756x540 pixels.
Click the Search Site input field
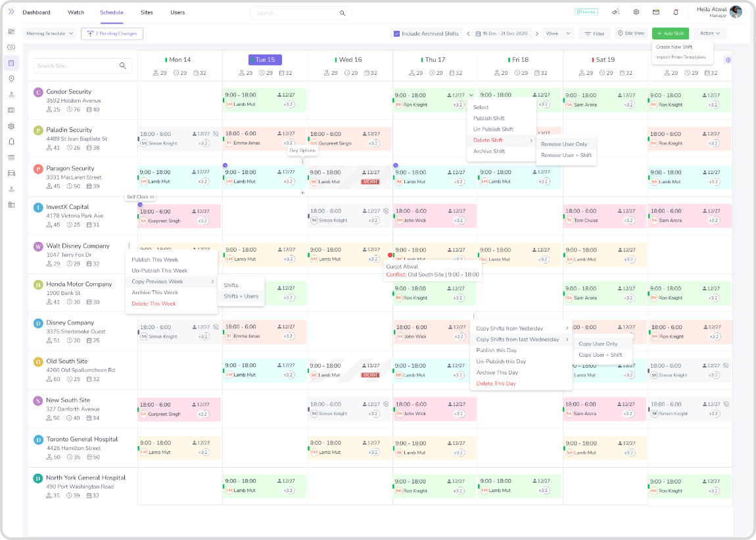coord(76,66)
